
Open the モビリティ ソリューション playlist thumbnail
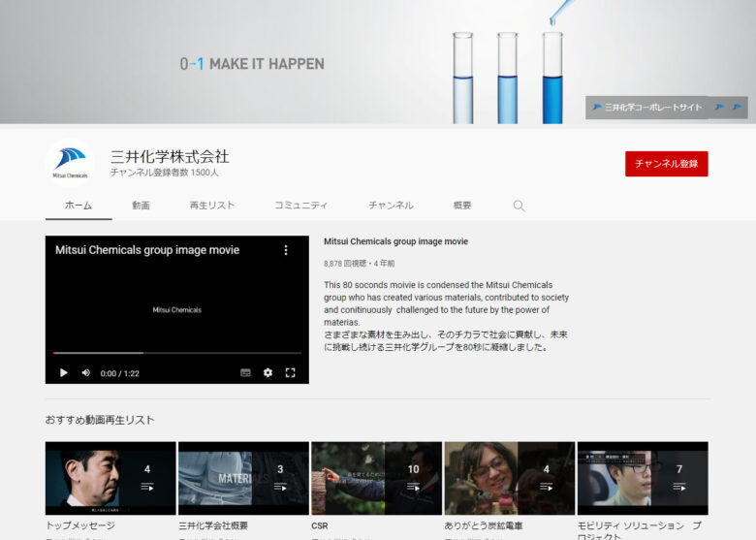point(643,478)
